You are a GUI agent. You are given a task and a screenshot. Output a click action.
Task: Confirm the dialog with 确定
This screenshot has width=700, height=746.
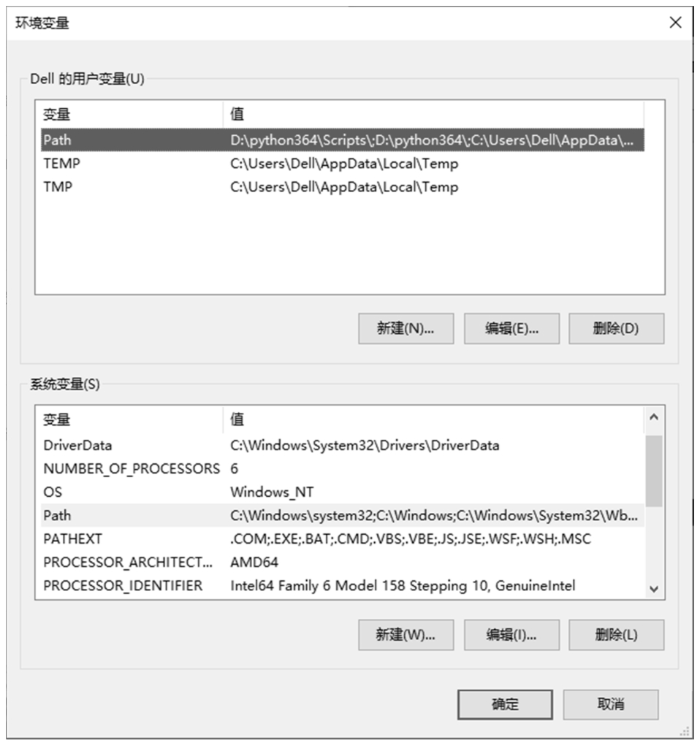click(505, 704)
